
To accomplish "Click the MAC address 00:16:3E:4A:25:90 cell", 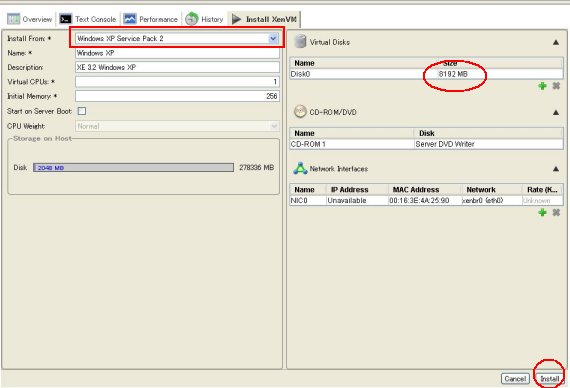I will click(425, 200).
